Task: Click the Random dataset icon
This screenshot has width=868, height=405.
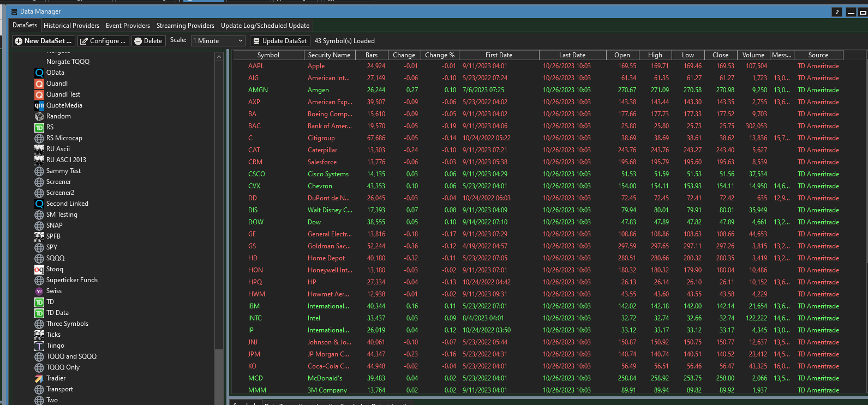Action: coord(39,116)
